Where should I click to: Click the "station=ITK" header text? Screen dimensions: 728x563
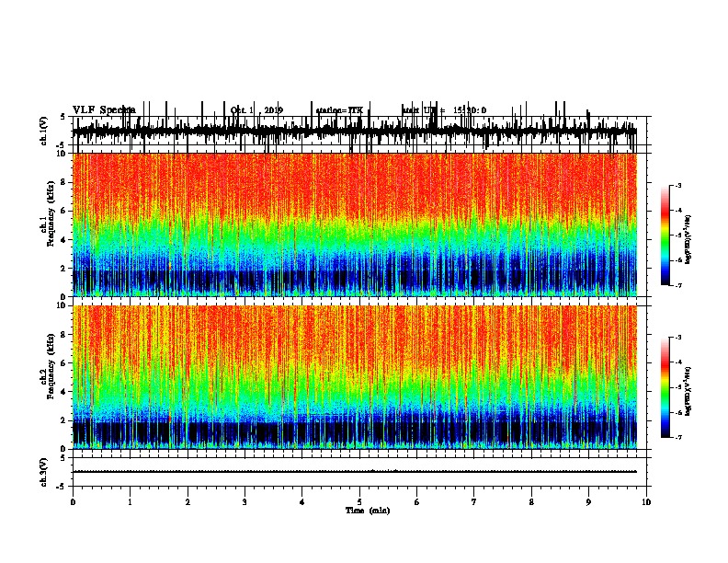pos(339,110)
